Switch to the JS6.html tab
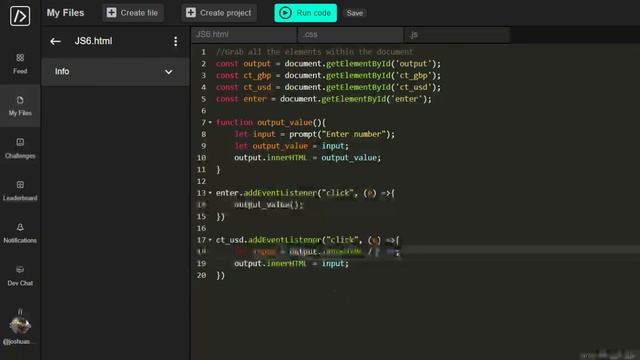The width and height of the screenshot is (640, 360). click(x=244, y=35)
